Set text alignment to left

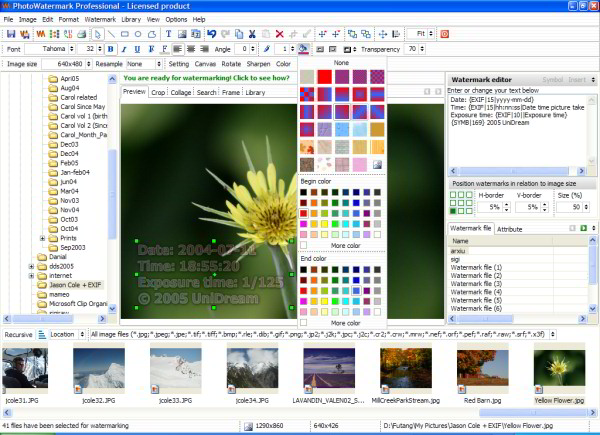click(x=177, y=49)
